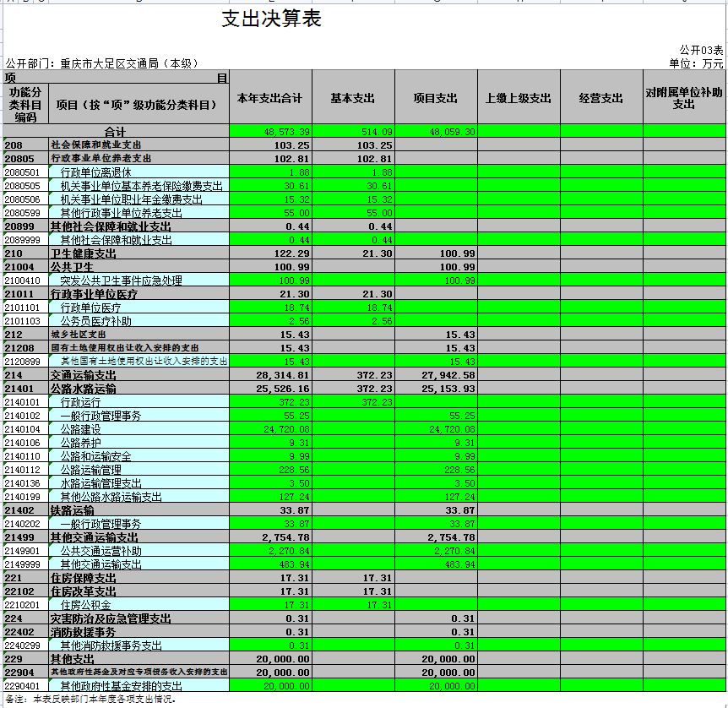
Task: Click the 本年支出合计 column header
Action: point(269,98)
